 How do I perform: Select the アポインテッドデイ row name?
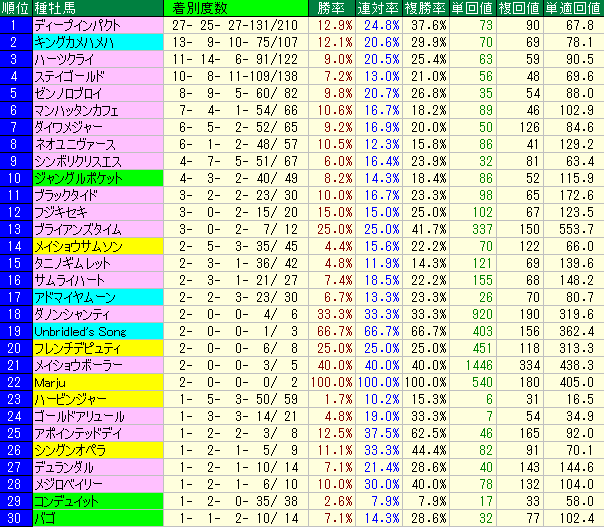click(77, 433)
